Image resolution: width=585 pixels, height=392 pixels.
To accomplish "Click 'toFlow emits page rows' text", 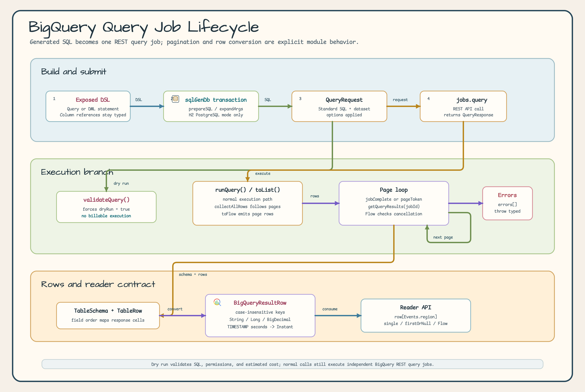I will 248,214.
